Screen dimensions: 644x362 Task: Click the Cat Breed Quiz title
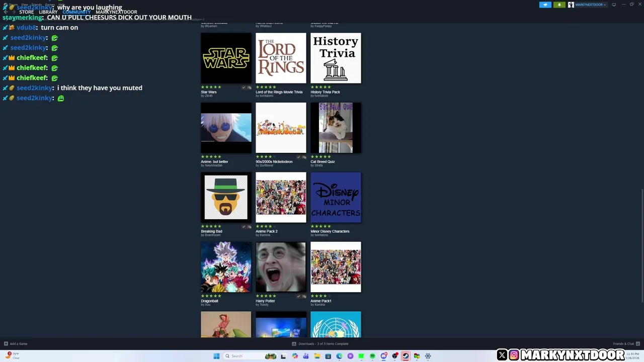click(x=323, y=161)
